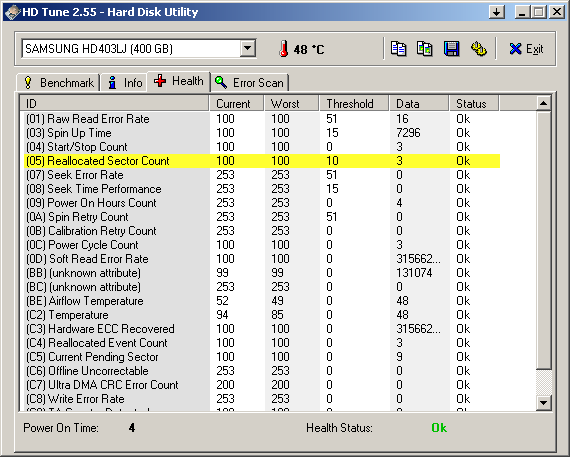Click the copy screenshot toolbar icon
The height and width of the screenshot is (457, 570).
click(x=425, y=49)
